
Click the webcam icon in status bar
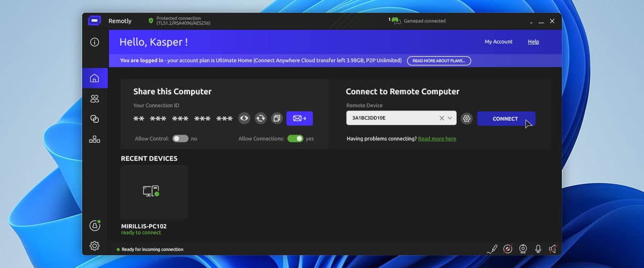pos(523,249)
